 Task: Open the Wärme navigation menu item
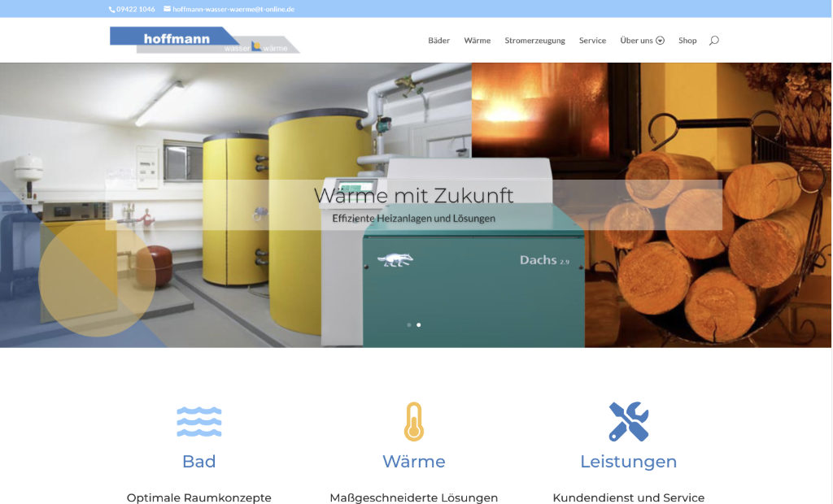(x=477, y=41)
